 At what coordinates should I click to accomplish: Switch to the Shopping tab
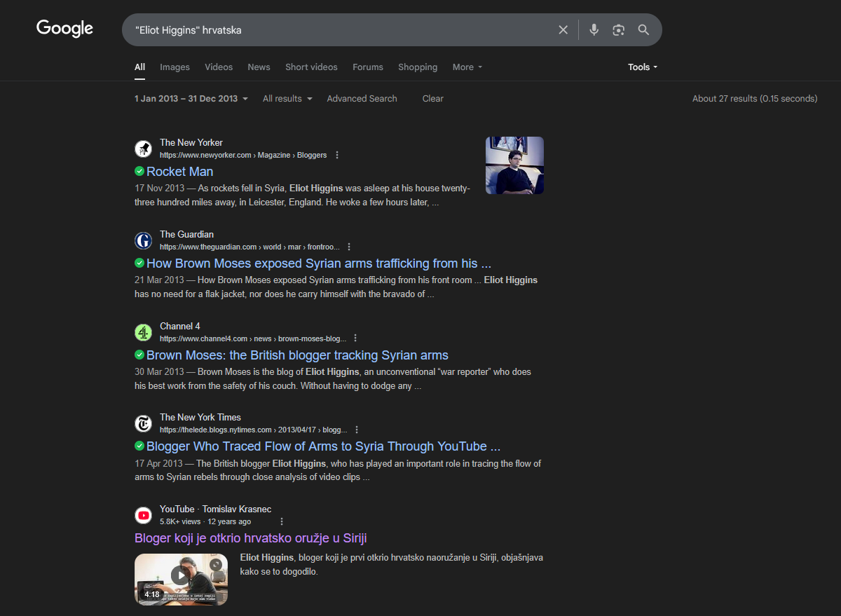(418, 67)
